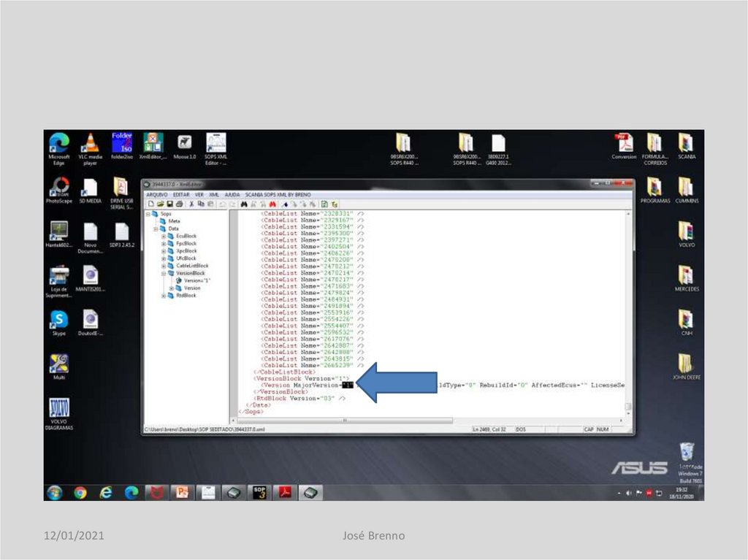Select the Moose 1.0 desktop icon
The image size is (748, 560).
185,146
